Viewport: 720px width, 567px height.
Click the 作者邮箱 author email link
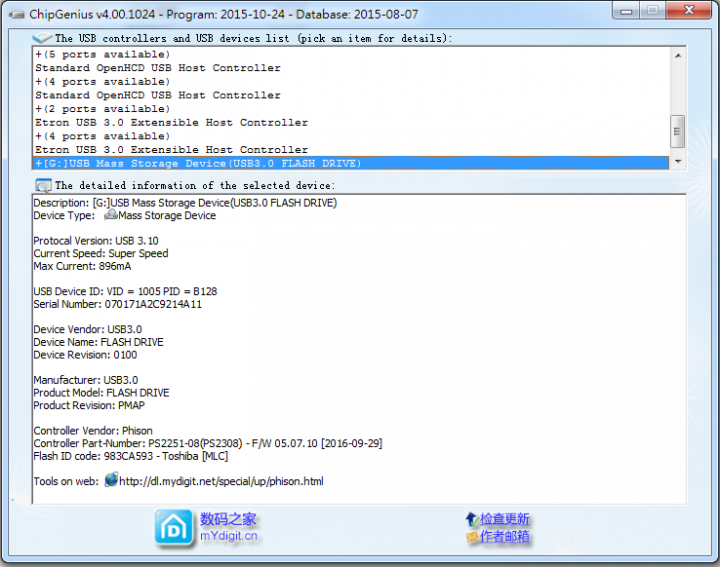pyautogui.click(x=505, y=536)
